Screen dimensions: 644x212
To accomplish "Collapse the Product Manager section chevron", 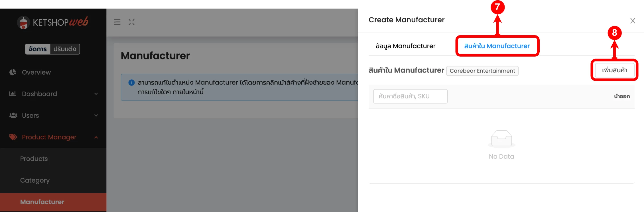I will (96, 137).
